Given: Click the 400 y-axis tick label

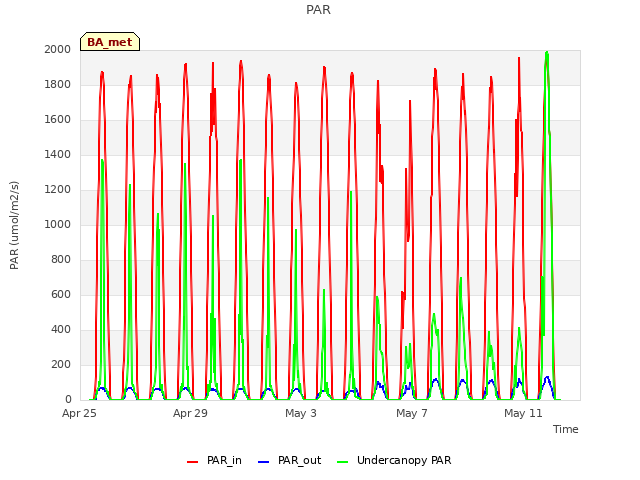Looking at the screenshot, I should [x=61, y=329].
